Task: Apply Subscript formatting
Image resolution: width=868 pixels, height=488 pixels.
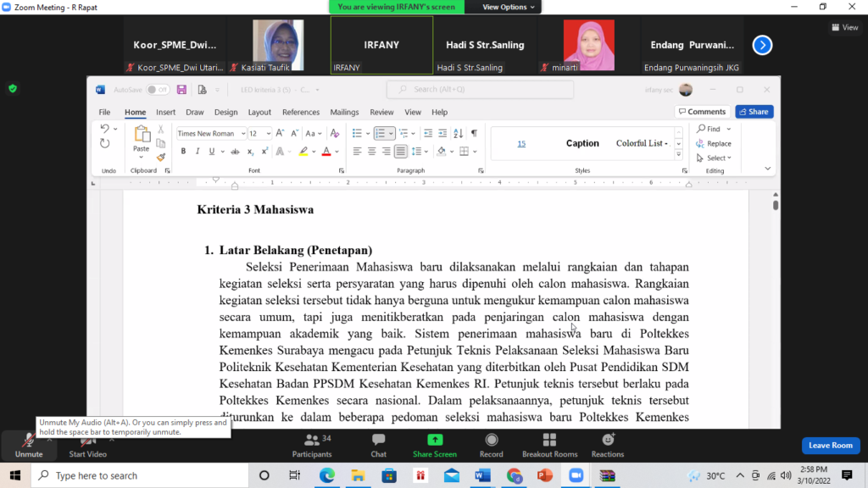Action: click(x=250, y=151)
